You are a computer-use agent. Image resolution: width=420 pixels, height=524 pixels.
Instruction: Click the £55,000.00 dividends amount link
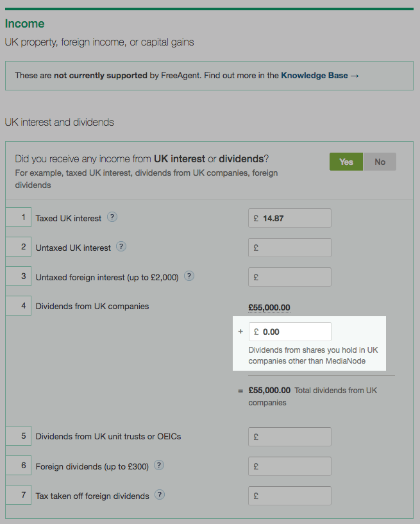(269, 307)
